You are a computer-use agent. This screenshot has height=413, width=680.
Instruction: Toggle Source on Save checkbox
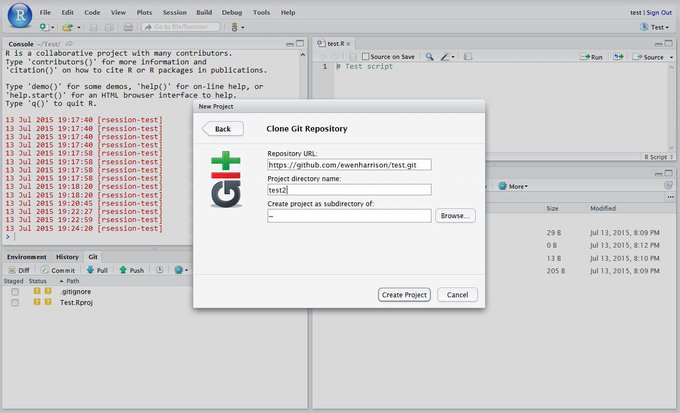click(x=366, y=56)
